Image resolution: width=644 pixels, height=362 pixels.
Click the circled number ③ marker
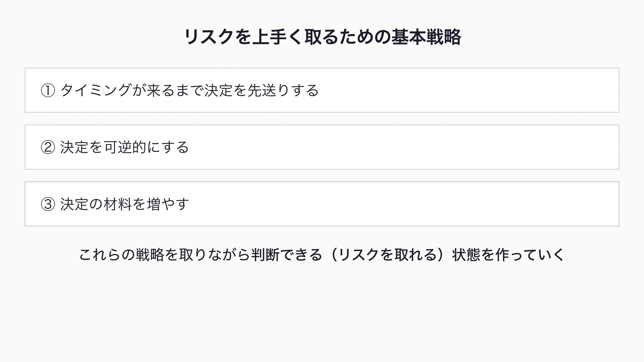pyautogui.click(x=47, y=204)
